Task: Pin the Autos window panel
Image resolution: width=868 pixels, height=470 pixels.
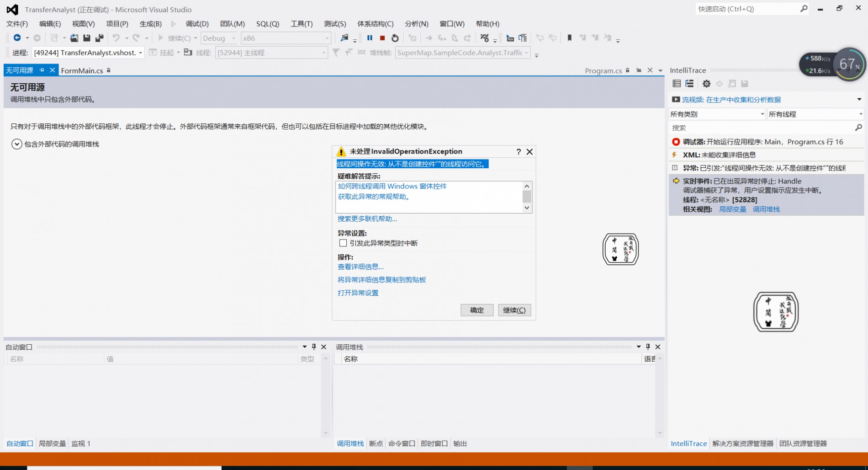Action: click(314, 347)
